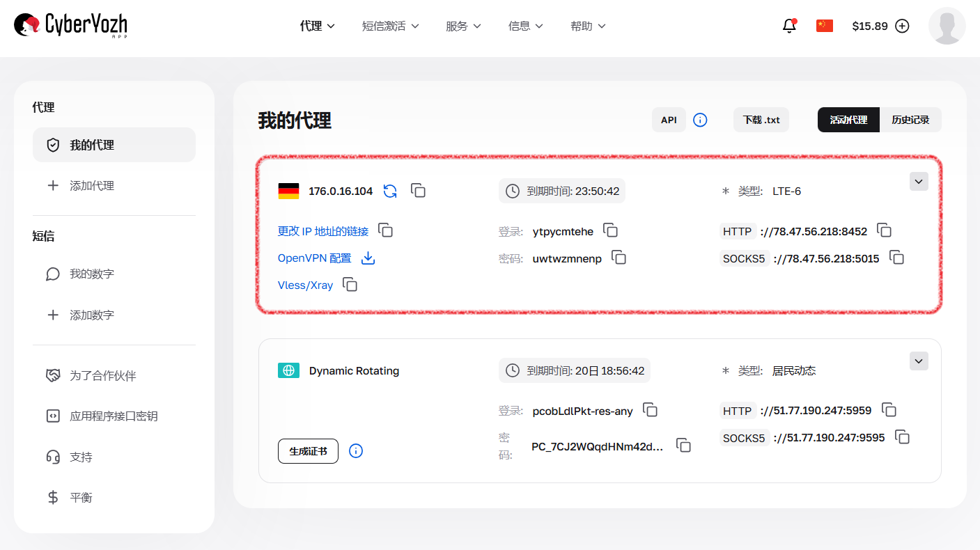Image resolution: width=980 pixels, height=550 pixels.
Task: Copy the Dynamic Rotating HTTP proxy address
Action: click(x=889, y=410)
